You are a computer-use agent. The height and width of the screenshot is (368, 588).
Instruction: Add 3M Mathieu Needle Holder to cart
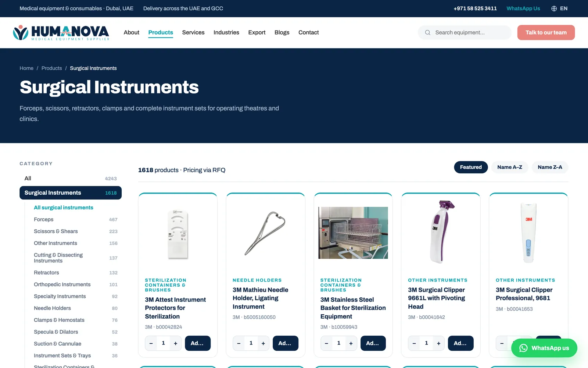pyautogui.click(x=286, y=343)
